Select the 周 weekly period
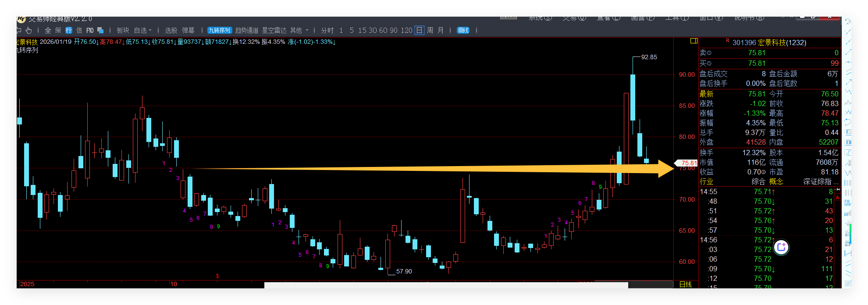This screenshot has height=305, width=868. pos(430,30)
